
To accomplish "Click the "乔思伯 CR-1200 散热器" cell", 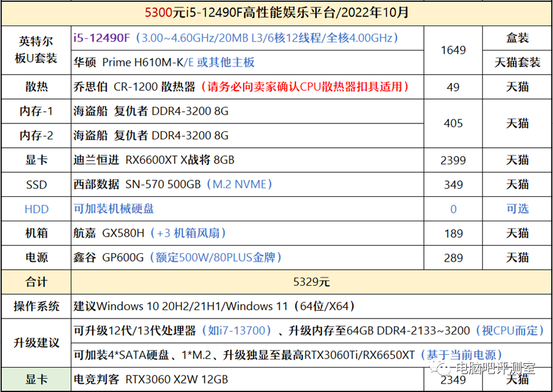I will (247, 87).
